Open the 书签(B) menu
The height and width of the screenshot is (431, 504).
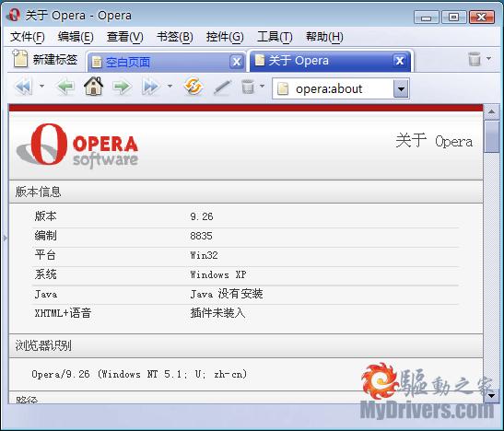tap(175, 37)
